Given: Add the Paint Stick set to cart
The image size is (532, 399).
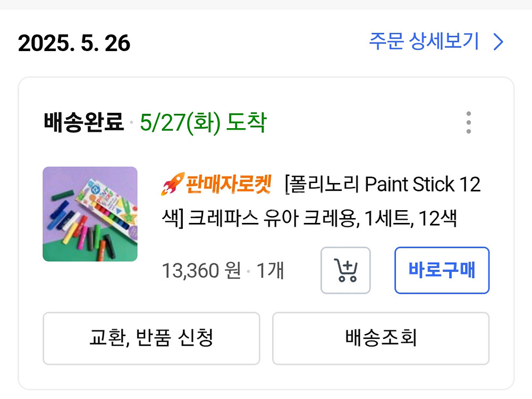Looking at the screenshot, I should click(x=345, y=270).
